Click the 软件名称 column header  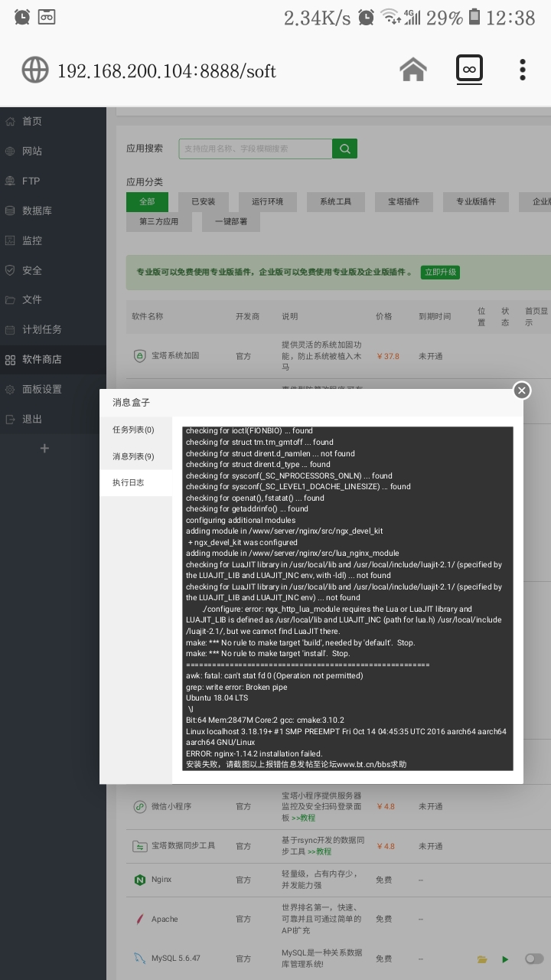(147, 316)
